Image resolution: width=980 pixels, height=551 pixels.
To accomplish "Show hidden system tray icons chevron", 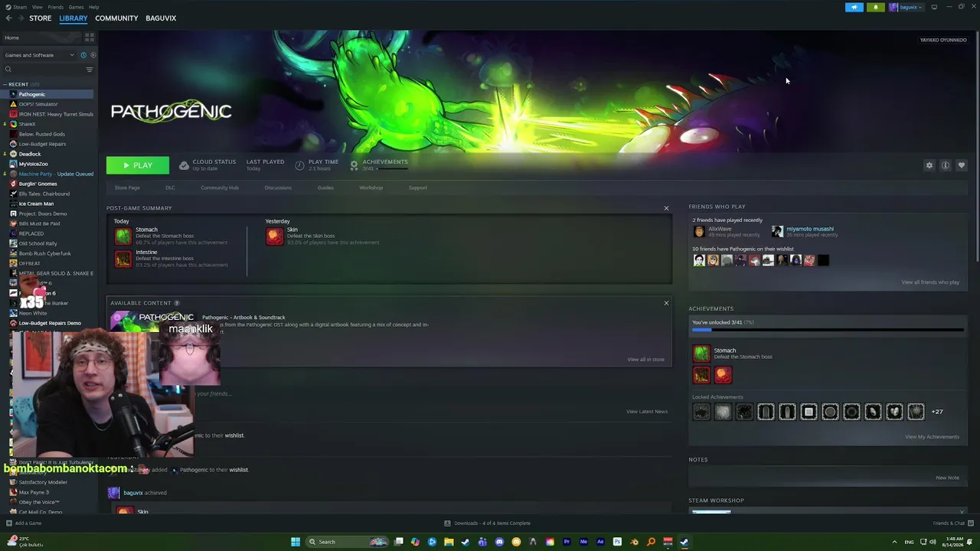I will (x=894, y=542).
